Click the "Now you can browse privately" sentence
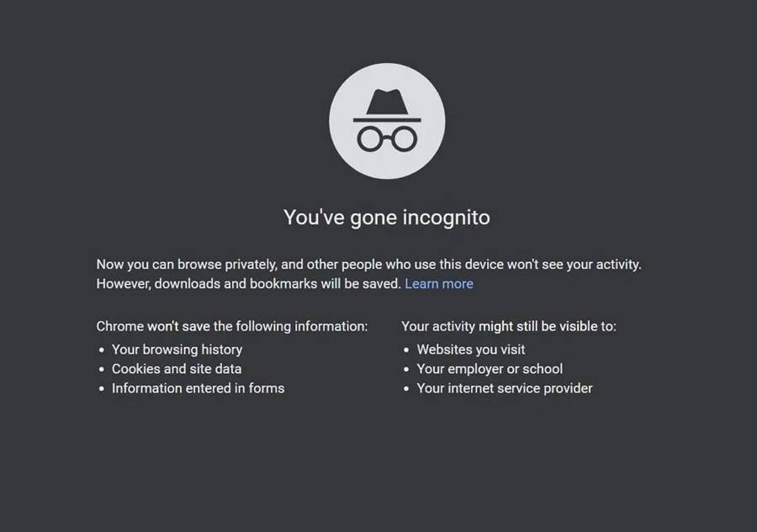Viewport: 757px width, 532px height. click(369, 264)
